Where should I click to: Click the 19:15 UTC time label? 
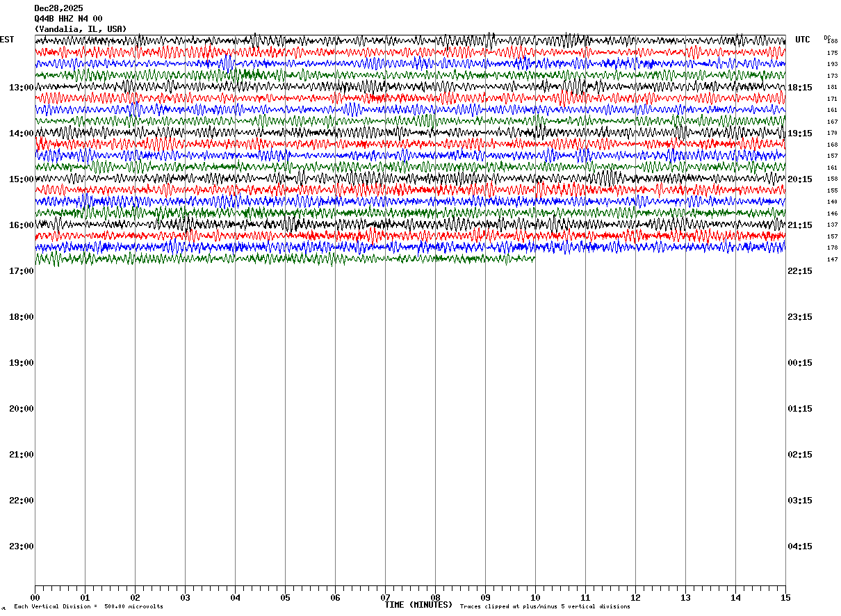[799, 133]
